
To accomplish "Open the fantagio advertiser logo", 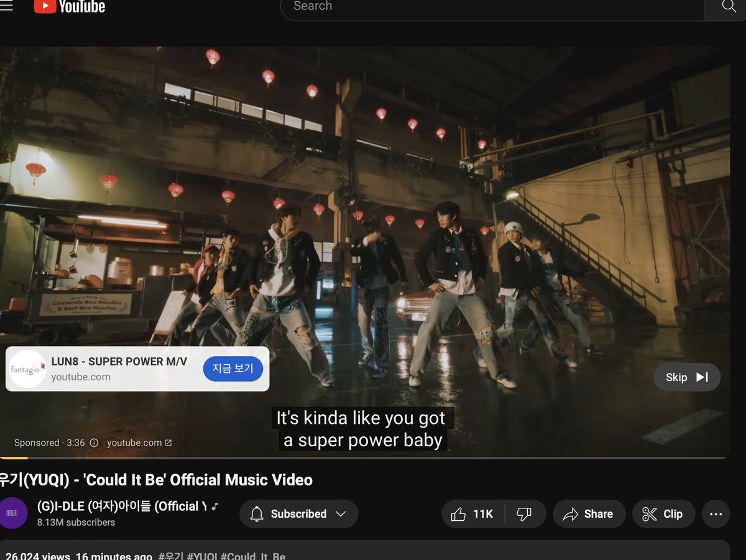I will tap(28, 369).
